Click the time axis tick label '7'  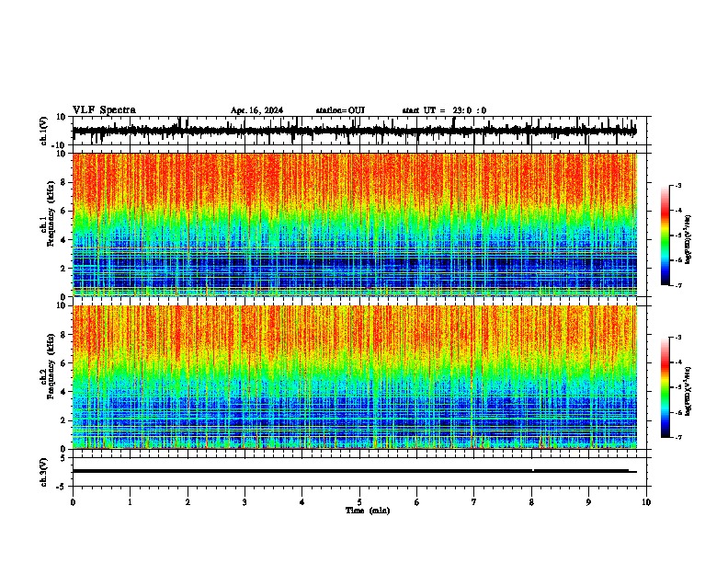coord(474,502)
